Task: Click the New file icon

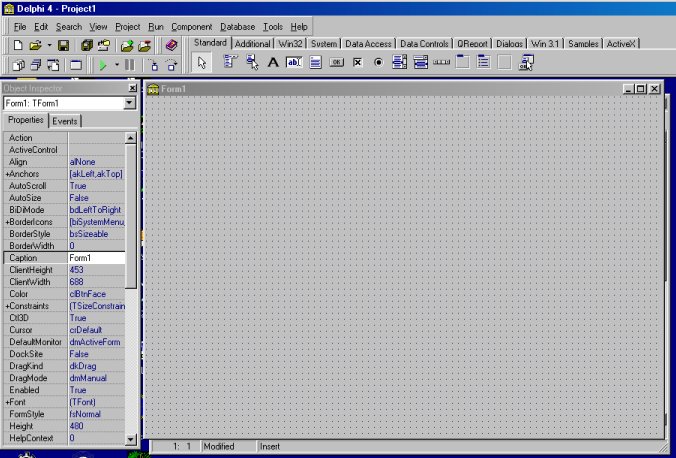Action: click(x=18, y=45)
